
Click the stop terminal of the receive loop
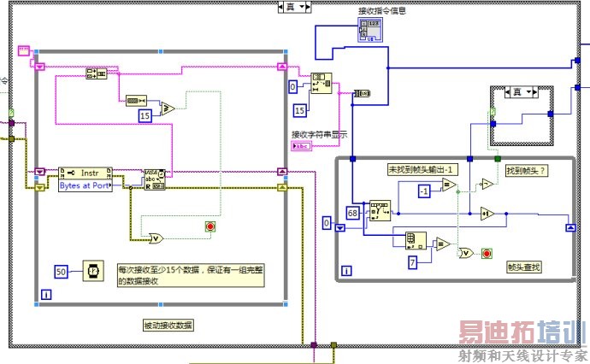(x=210, y=226)
